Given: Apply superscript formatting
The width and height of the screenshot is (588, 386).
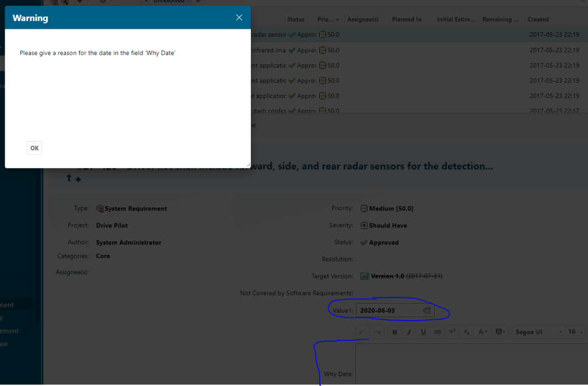Looking at the screenshot, I should (452, 332).
